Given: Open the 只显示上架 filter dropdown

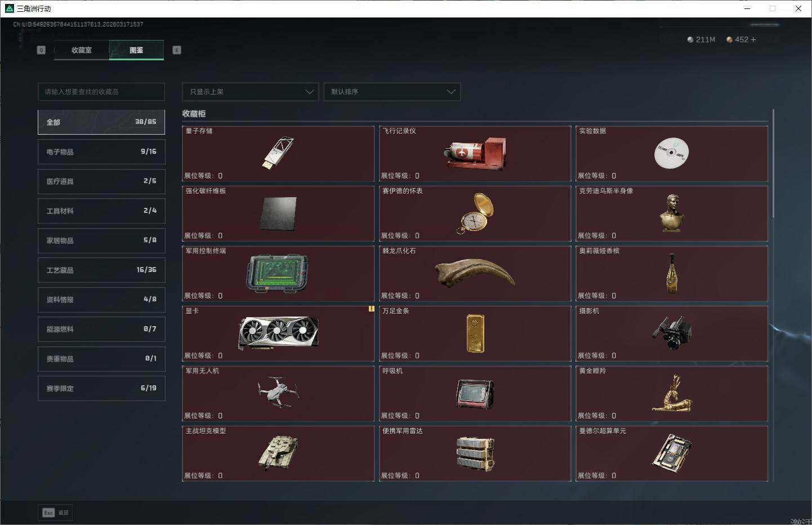Looking at the screenshot, I should (x=251, y=92).
